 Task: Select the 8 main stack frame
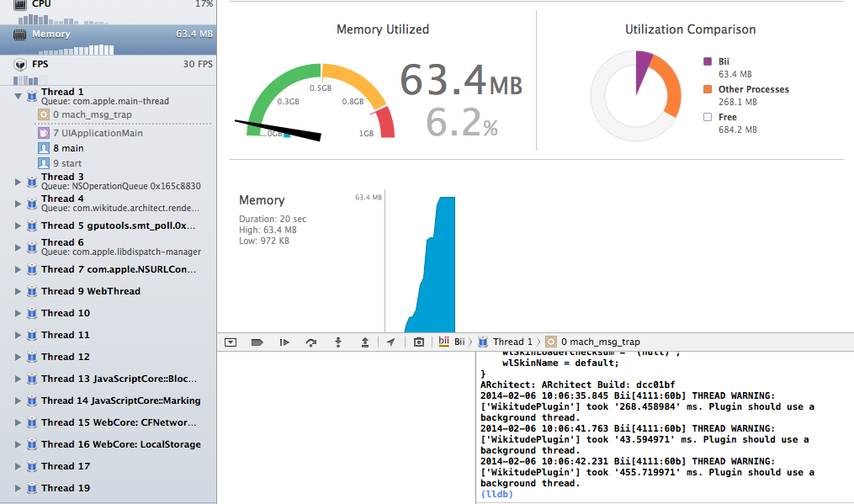pyautogui.click(x=68, y=148)
